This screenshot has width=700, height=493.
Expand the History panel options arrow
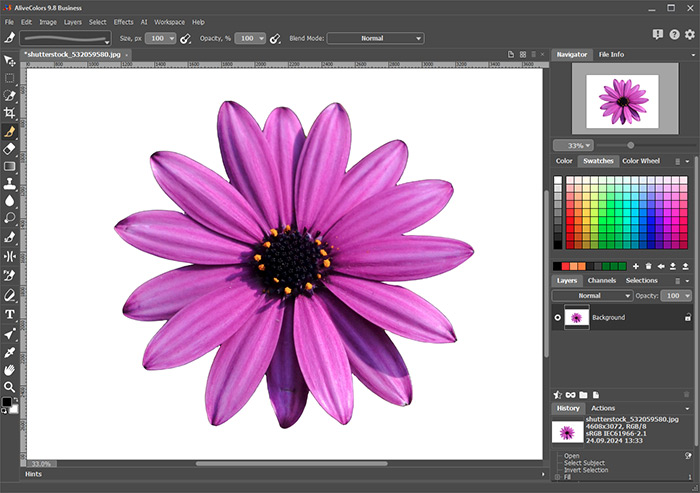tap(687, 409)
